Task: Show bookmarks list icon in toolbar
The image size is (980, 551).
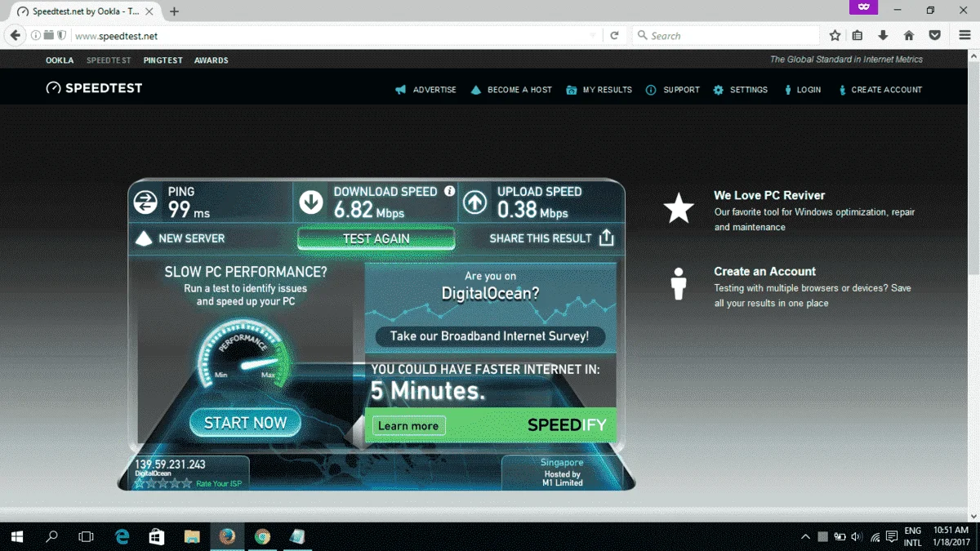Action: 857,36
